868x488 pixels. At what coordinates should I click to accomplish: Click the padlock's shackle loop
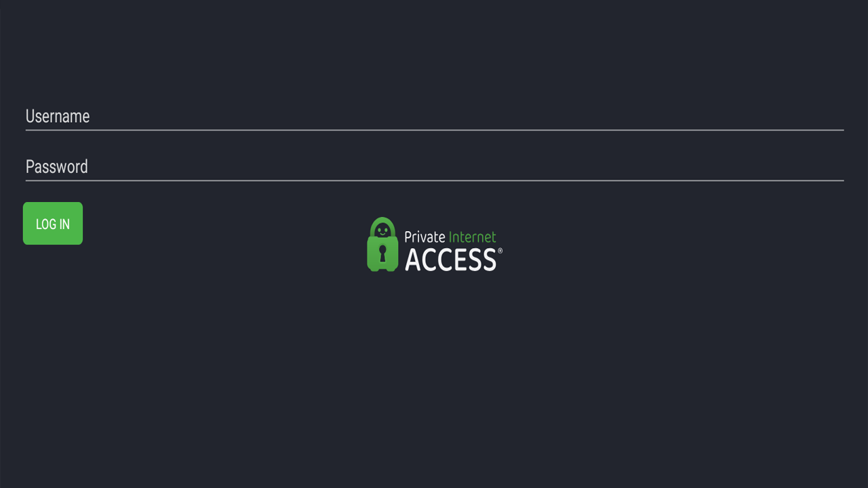point(382,221)
